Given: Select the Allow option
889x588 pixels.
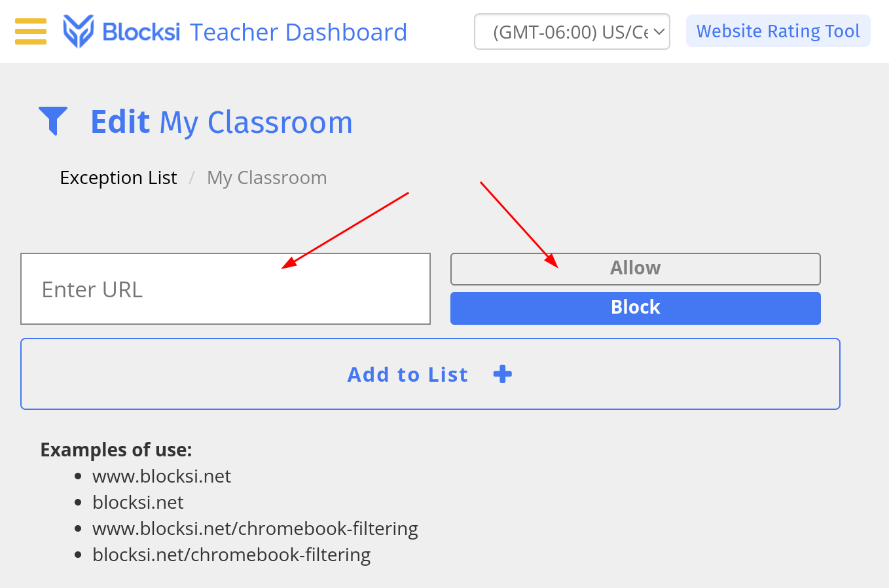Looking at the screenshot, I should [x=635, y=268].
